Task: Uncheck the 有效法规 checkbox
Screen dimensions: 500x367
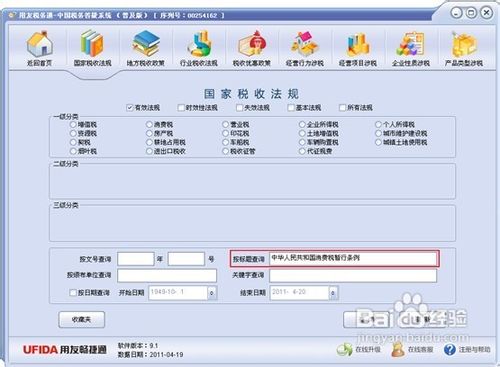Action: pos(130,108)
